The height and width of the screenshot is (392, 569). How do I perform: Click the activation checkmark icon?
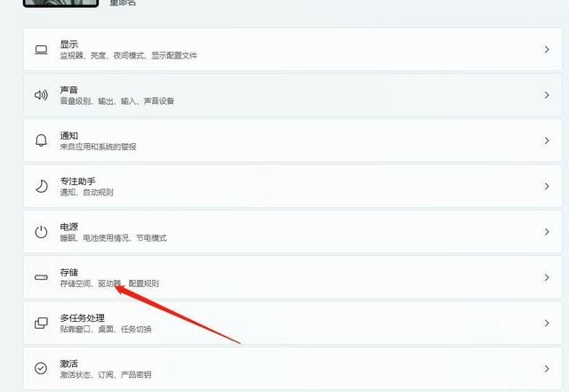[41, 368]
